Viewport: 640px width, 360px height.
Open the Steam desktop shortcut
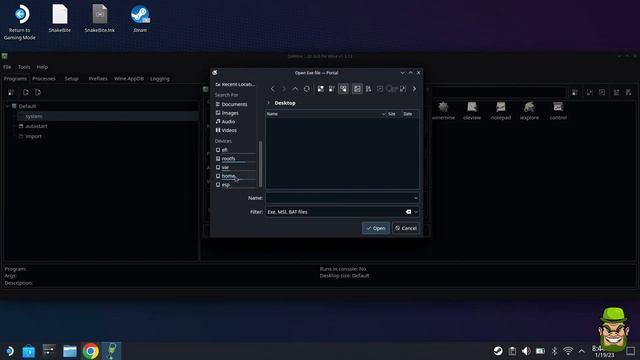click(140, 19)
